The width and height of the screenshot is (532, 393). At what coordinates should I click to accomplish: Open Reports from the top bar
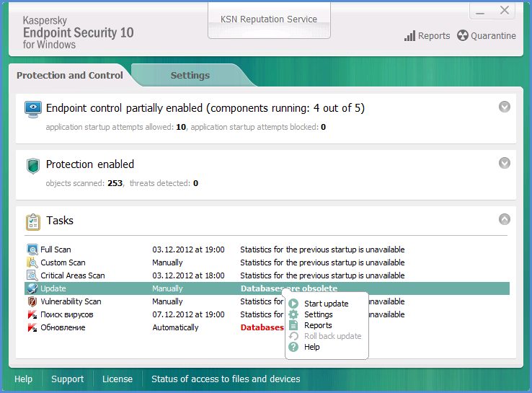click(x=427, y=36)
